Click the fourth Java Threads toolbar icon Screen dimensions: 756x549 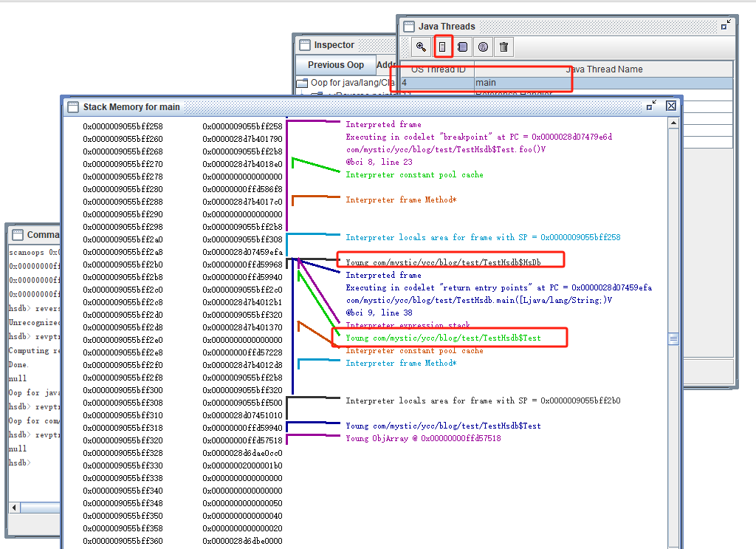pos(483,47)
